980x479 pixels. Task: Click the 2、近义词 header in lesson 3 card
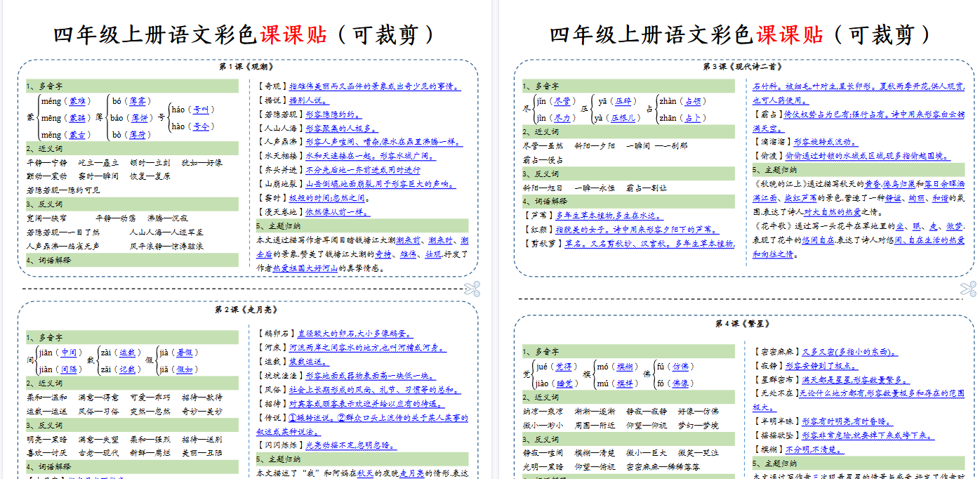point(627,130)
